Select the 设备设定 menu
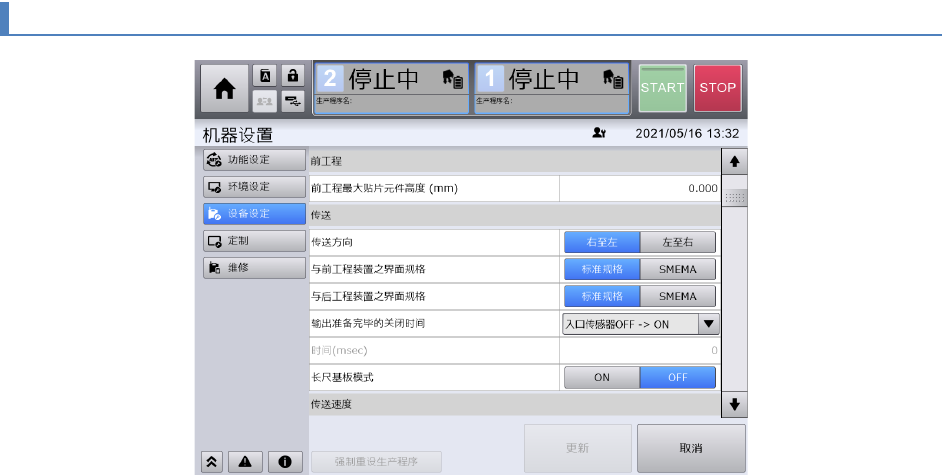The image size is (942, 475). pyautogui.click(x=254, y=214)
